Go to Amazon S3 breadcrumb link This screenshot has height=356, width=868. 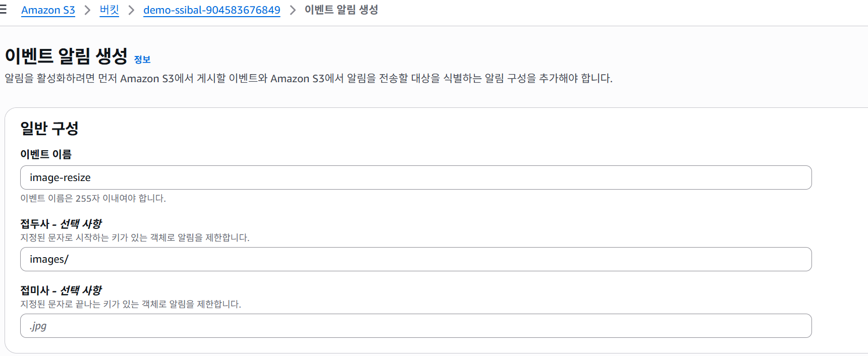48,10
